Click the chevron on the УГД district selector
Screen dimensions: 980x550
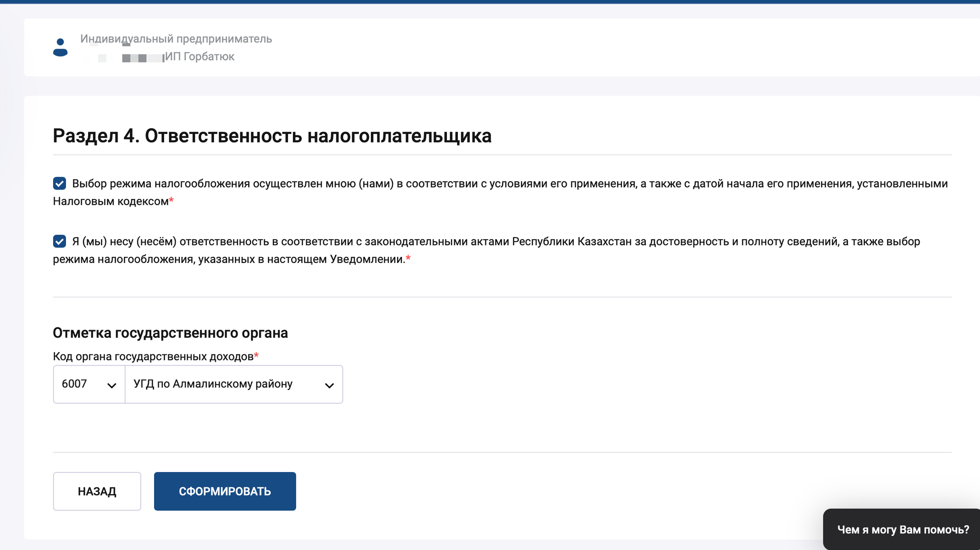(329, 385)
